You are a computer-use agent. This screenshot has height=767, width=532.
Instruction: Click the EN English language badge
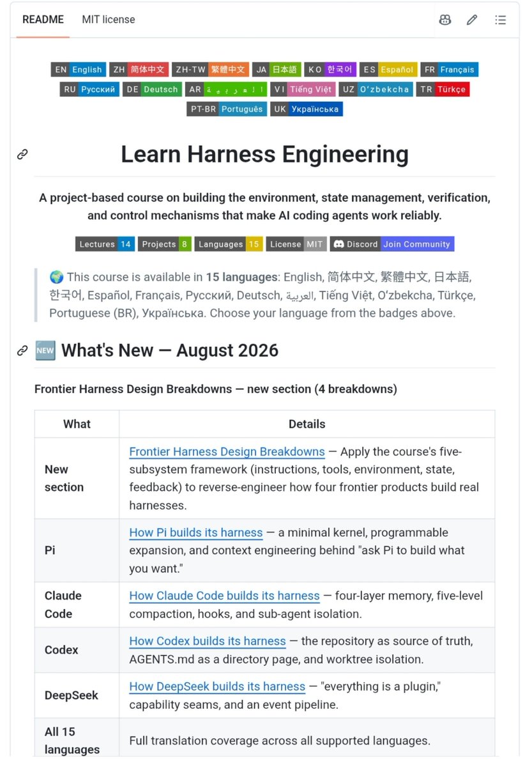pyautogui.click(x=78, y=70)
